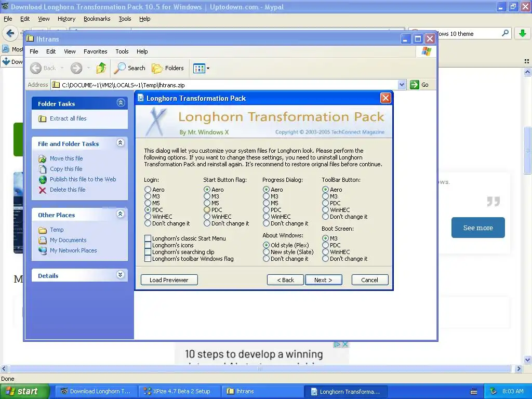The width and height of the screenshot is (532, 399).
Task: Open the File menu in lhtrans window
Action: pos(34,51)
